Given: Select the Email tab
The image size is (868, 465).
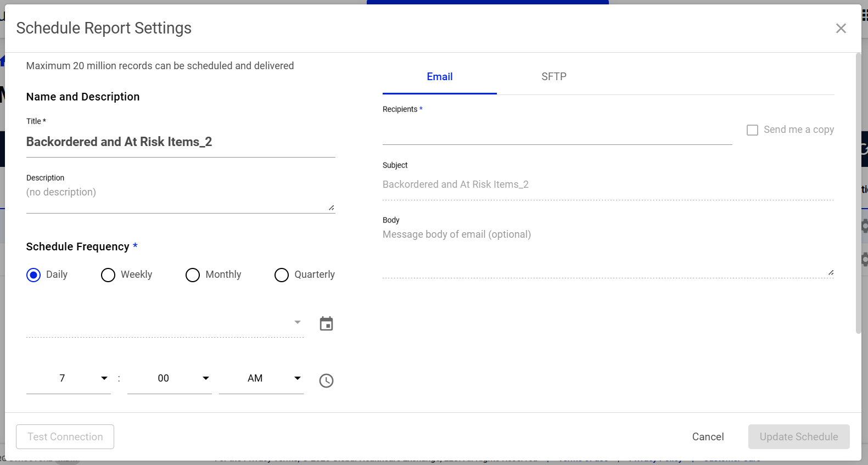Looking at the screenshot, I should click(439, 77).
